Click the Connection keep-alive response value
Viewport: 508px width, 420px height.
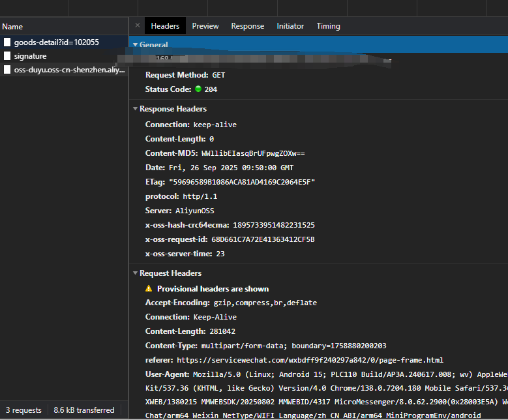click(x=215, y=125)
